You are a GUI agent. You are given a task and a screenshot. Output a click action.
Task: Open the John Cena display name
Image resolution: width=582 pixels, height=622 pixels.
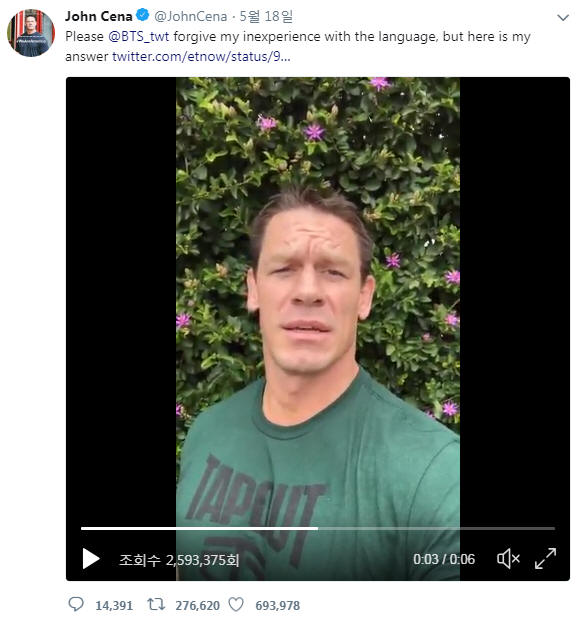point(99,16)
